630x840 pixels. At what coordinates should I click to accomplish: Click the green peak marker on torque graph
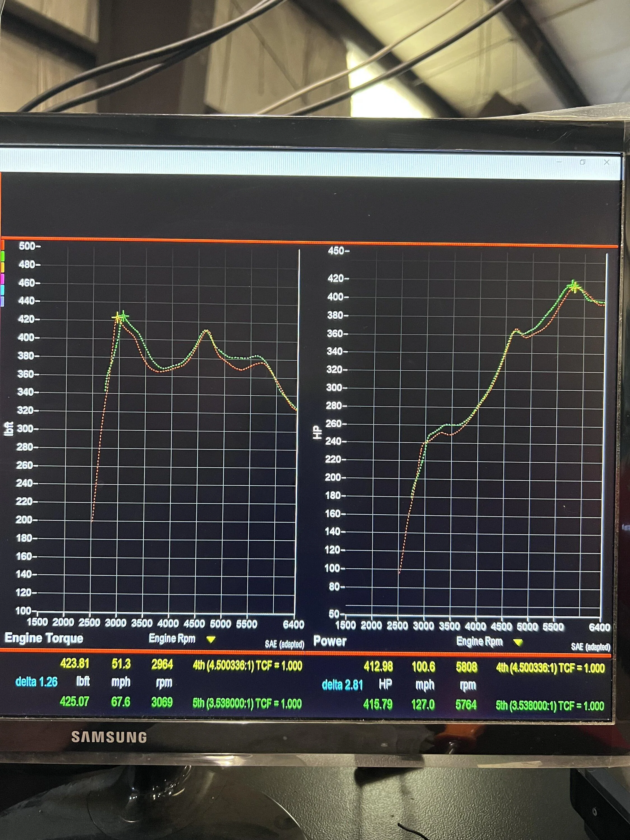pyautogui.click(x=123, y=316)
